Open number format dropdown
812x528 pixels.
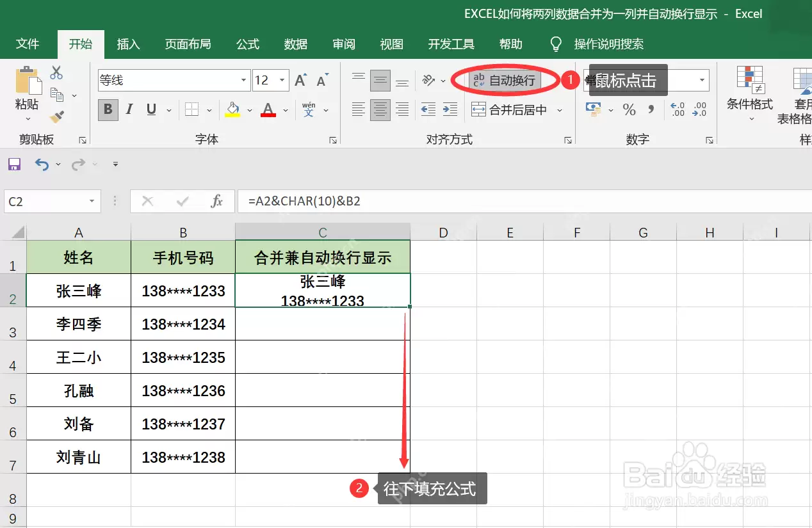tap(702, 80)
